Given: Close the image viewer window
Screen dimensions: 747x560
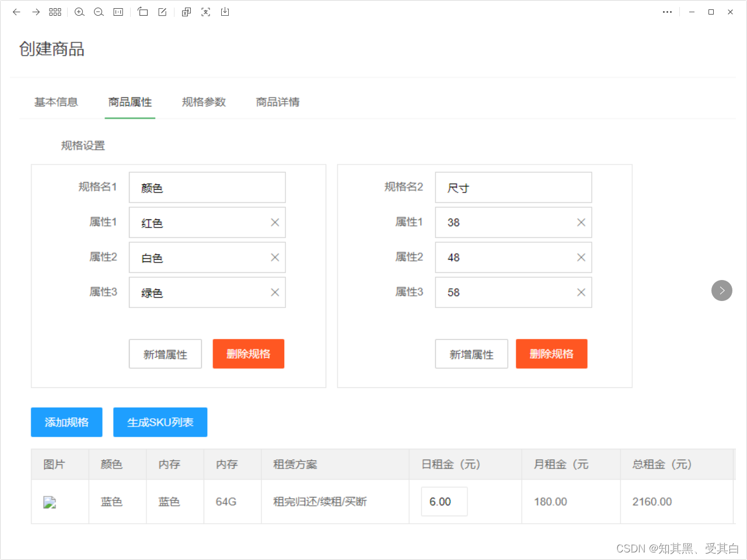Looking at the screenshot, I should pyautogui.click(x=730, y=12).
